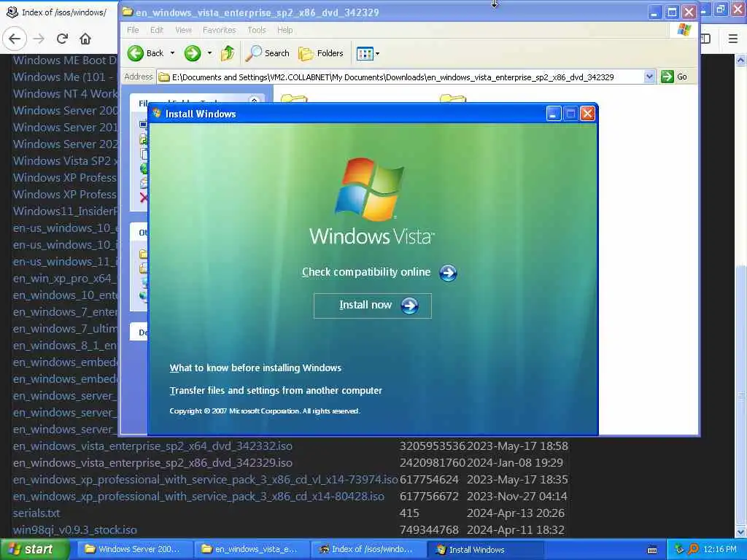This screenshot has width=747, height=560.
Task: Open the XP professional x14-73974.iso link
Action: (x=205, y=480)
